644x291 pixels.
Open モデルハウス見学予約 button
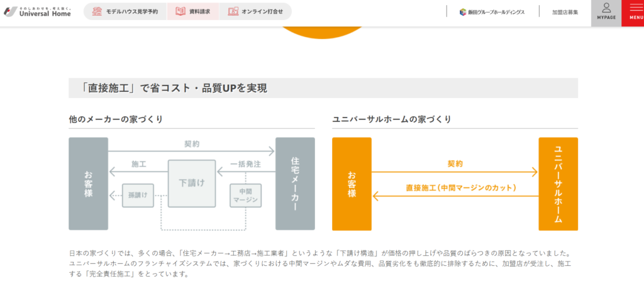point(125,11)
